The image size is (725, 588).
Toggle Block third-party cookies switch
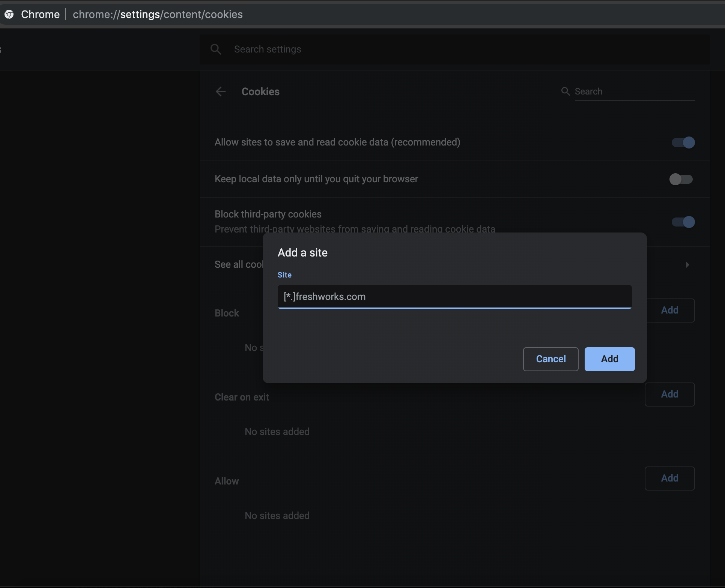tap(683, 222)
